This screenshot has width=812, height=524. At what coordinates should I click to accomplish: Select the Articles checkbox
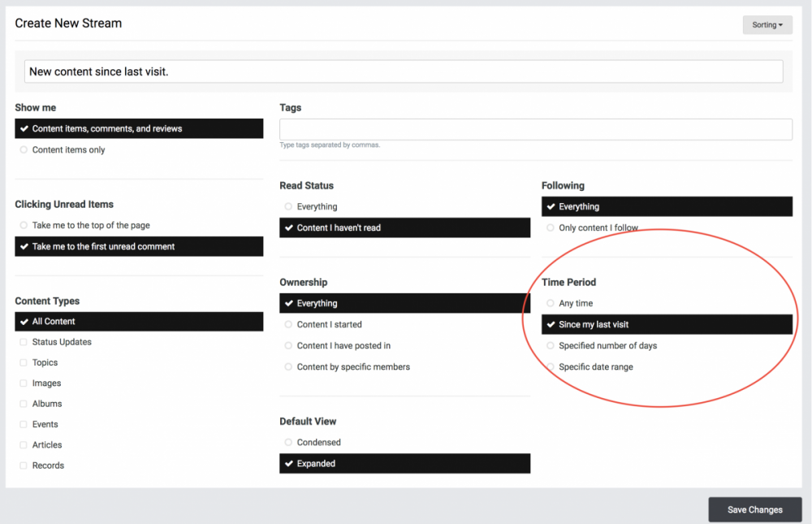24,445
